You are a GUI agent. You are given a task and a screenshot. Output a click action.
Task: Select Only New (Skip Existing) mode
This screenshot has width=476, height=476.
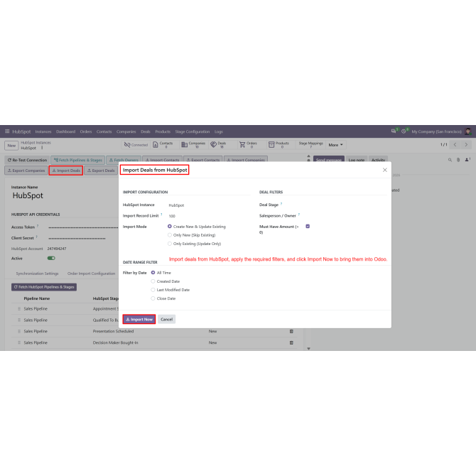tap(170, 235)
